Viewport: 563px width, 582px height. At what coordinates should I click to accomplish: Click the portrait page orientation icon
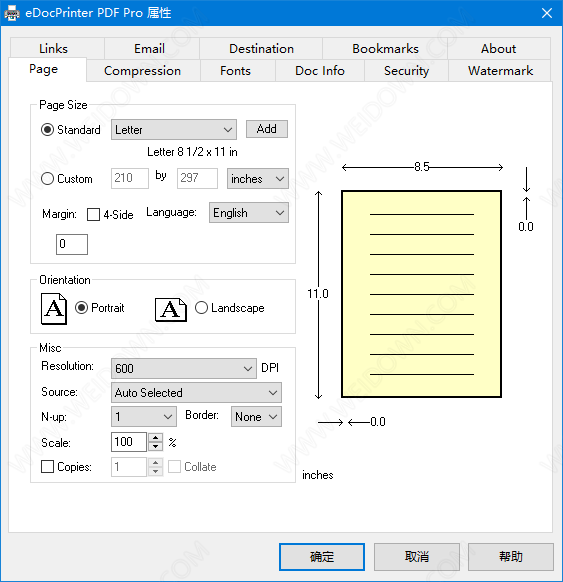(54, 309)
